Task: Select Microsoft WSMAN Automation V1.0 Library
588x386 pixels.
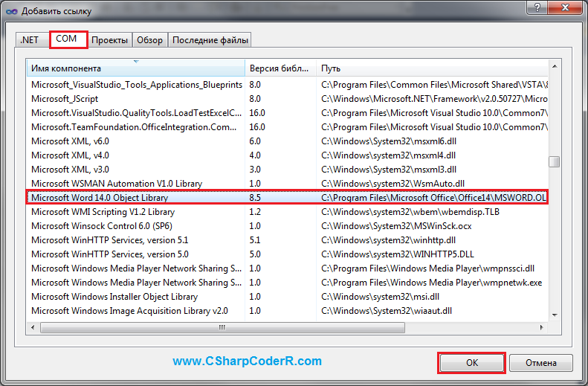Action: click(287, 184)
